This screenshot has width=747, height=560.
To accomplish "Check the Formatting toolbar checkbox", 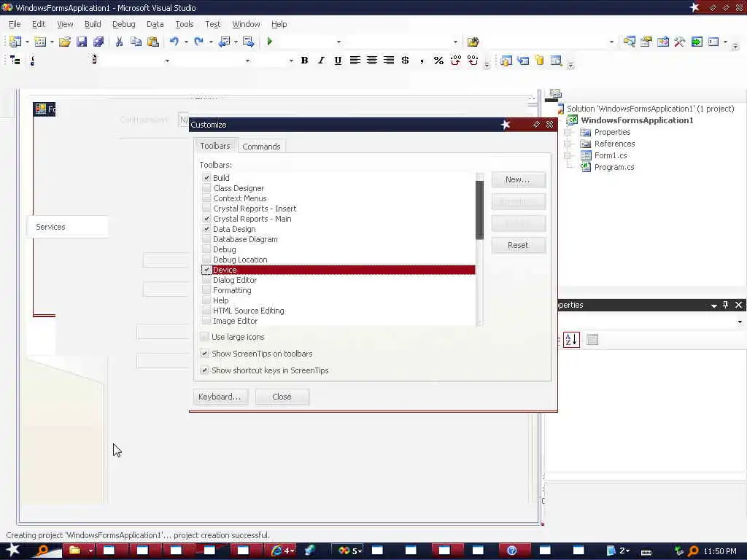I will tap(206, 290).
